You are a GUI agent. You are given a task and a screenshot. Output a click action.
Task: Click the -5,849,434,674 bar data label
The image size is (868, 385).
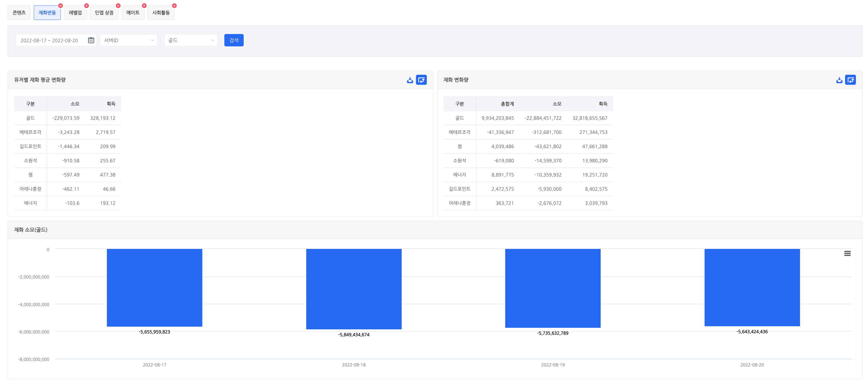click(354, 334)
